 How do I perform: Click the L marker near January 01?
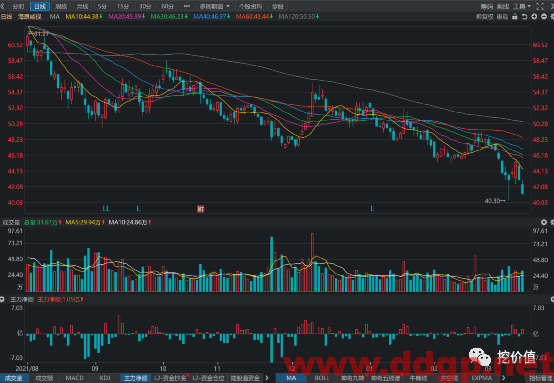[372, 208]
